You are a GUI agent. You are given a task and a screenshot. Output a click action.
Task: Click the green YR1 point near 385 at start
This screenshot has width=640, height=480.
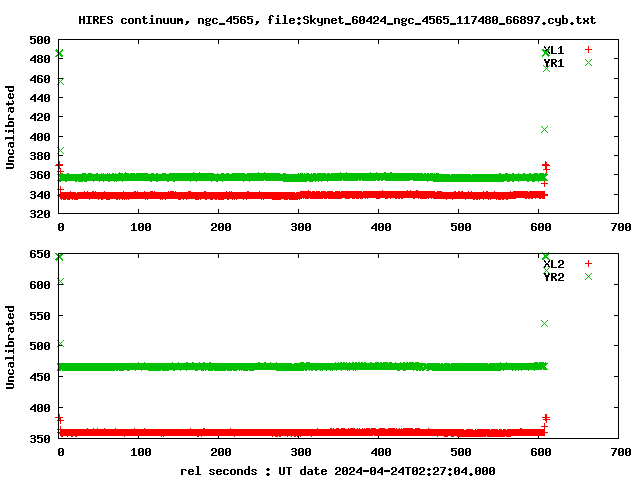click(60, 151)
